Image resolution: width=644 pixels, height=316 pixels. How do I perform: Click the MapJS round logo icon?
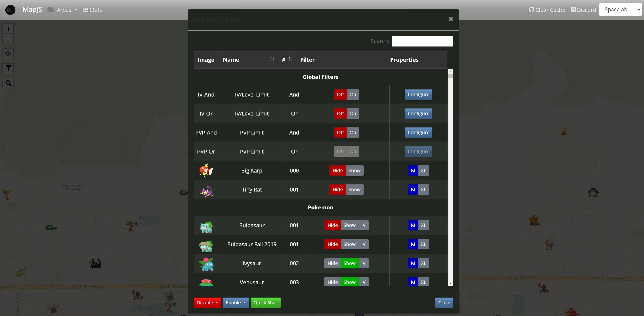tap(10, 10)
